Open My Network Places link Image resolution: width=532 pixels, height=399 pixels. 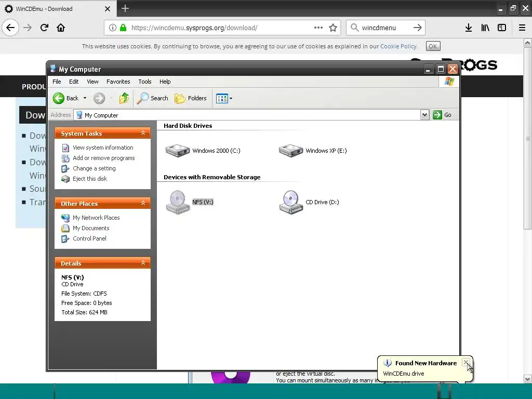click(x=96, y=218)
